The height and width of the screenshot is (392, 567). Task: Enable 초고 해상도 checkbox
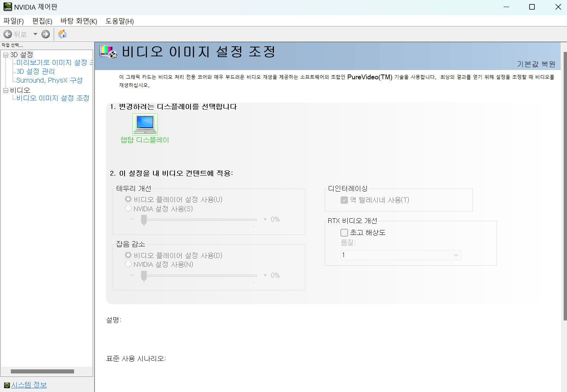coord(344,233)
